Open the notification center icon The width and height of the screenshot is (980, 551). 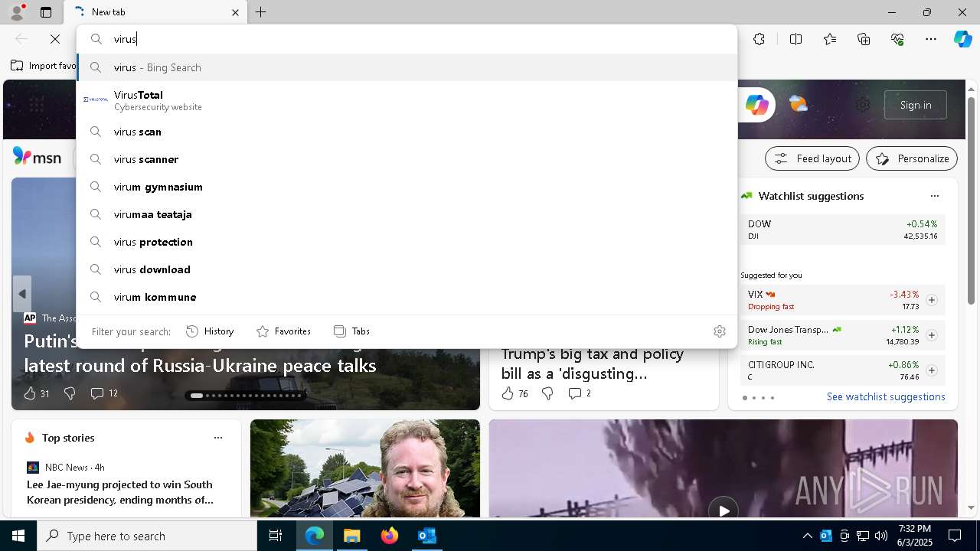[x=955, y=536]
